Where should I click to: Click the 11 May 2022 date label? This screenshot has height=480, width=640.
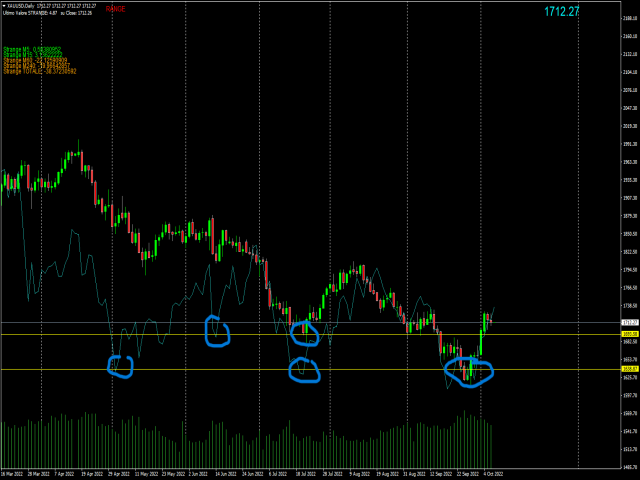pos(146,474)
